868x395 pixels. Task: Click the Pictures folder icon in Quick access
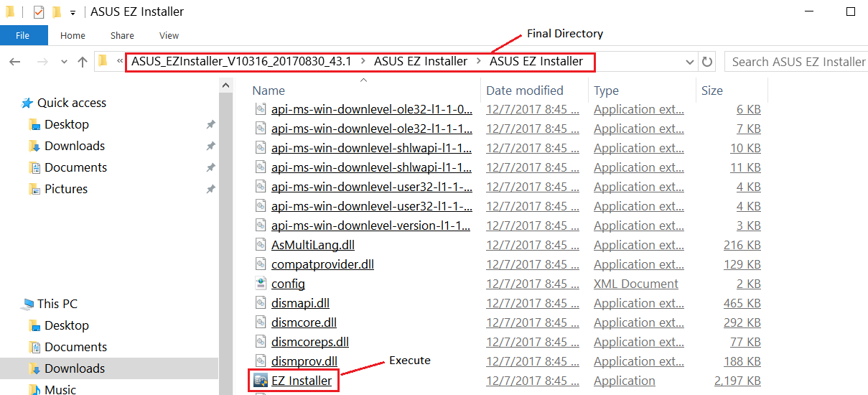pyautogui.click(x=34, y=189)
